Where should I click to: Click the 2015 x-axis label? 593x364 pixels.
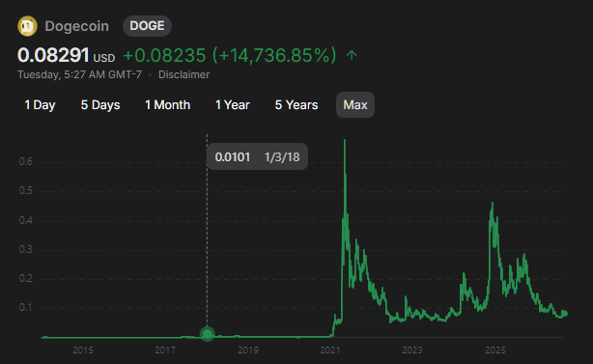(x=83, y=350)
